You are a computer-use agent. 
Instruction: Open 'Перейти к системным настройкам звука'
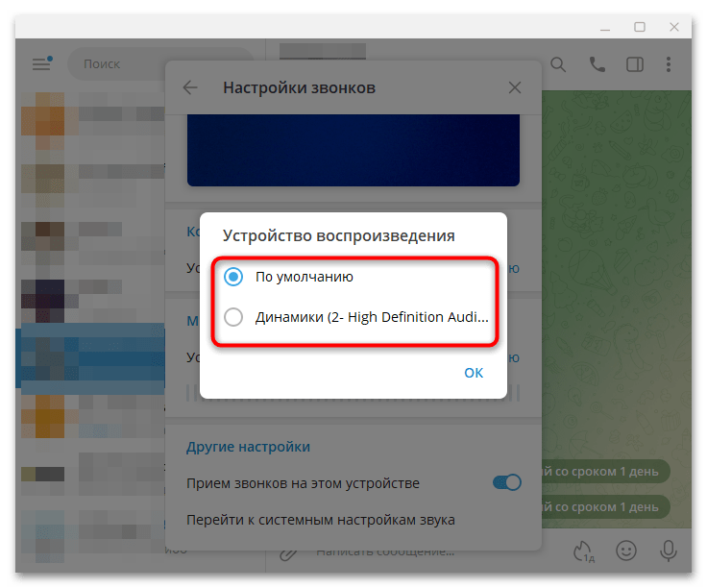(x=321, y=520)
